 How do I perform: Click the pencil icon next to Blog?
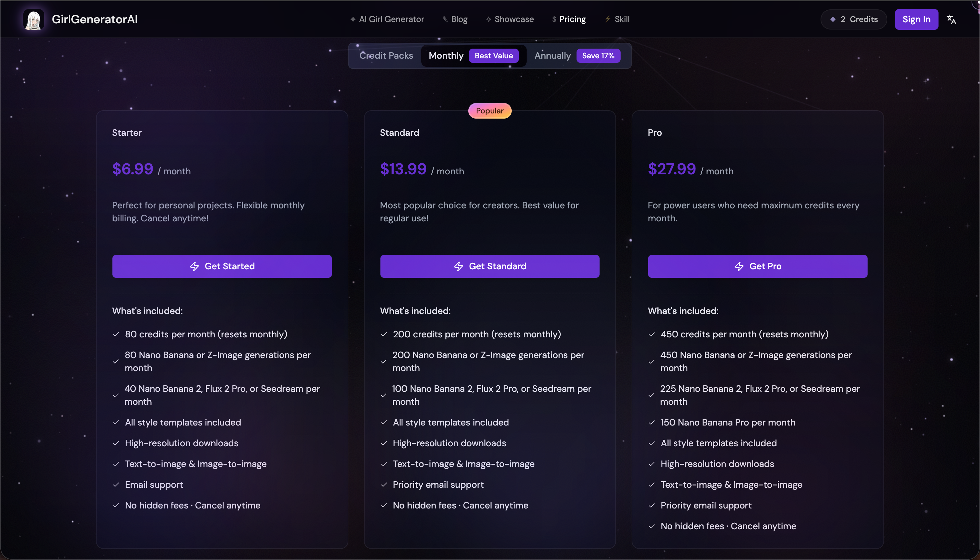445,19
